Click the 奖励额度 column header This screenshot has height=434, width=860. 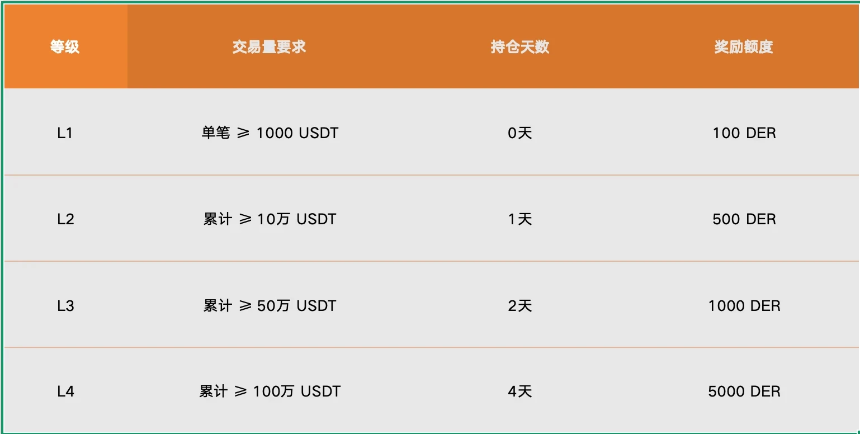tap(744, 47)
